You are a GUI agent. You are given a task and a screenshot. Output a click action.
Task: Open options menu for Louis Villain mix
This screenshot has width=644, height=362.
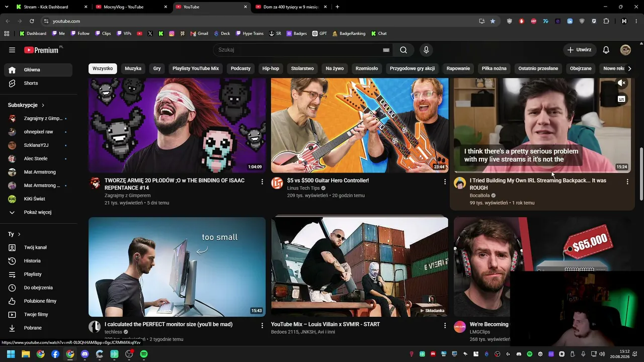pyautogui.click(x=445, y=326)
